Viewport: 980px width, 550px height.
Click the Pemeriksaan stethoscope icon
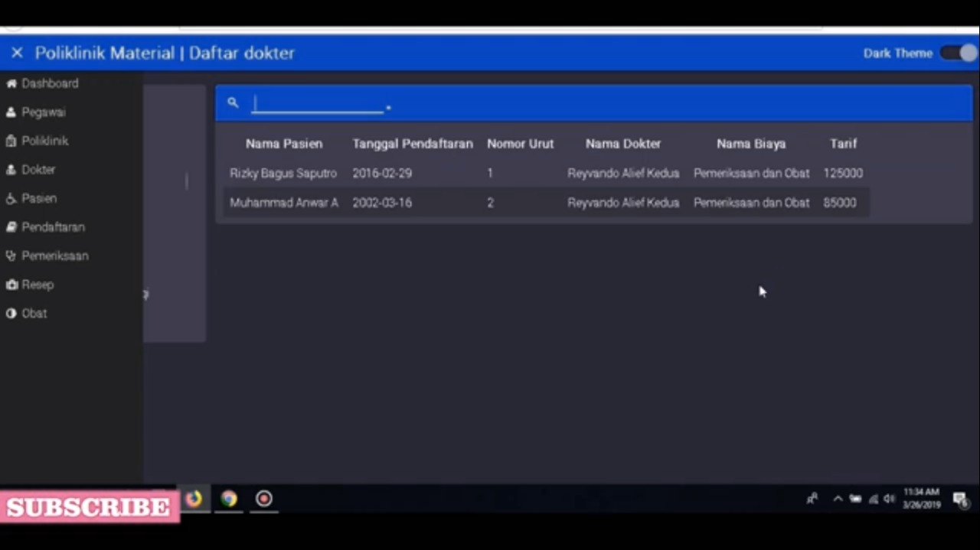point(11,256)
